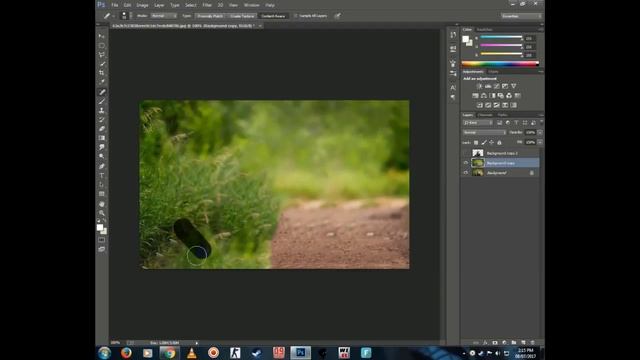Select the Pen tool

[x=102, y=167]
